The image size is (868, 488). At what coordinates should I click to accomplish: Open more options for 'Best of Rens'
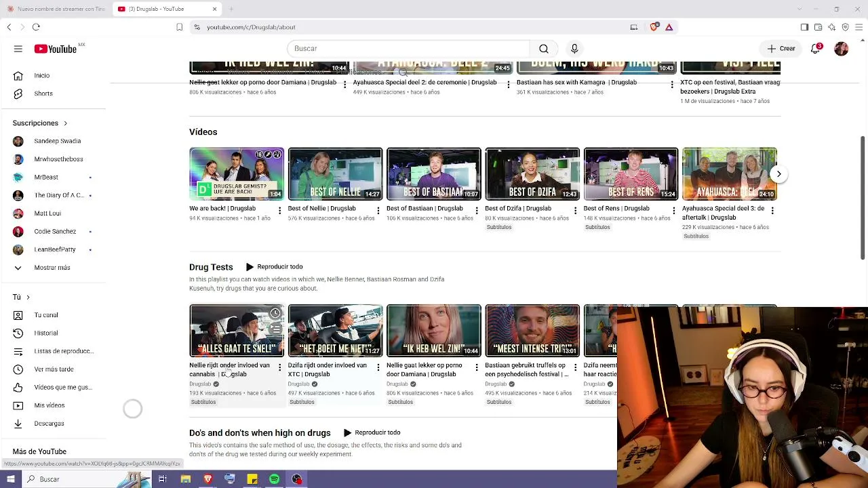click(x=673, y=211)
